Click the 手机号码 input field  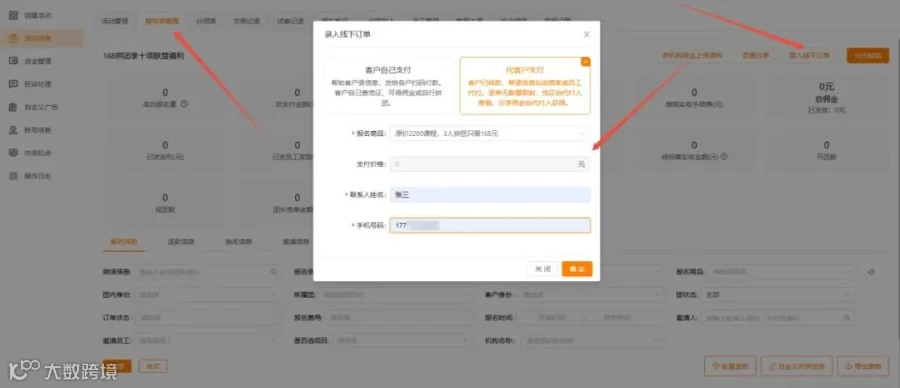click(490, 226)
